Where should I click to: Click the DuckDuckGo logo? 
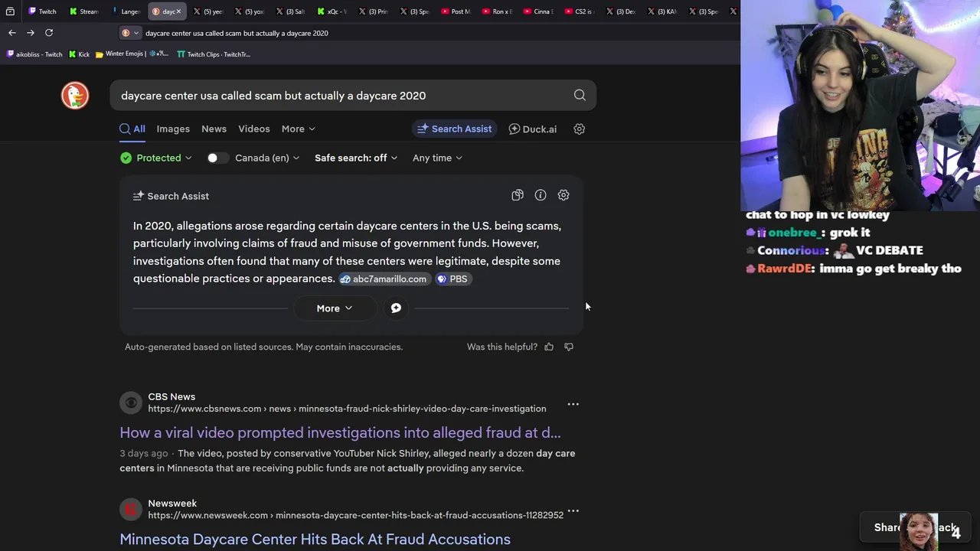click(75, 96)
